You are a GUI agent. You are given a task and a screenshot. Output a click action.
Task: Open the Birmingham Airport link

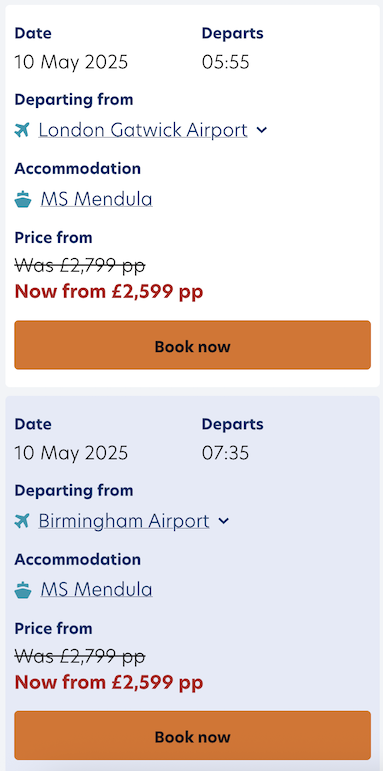coord(124,521)
